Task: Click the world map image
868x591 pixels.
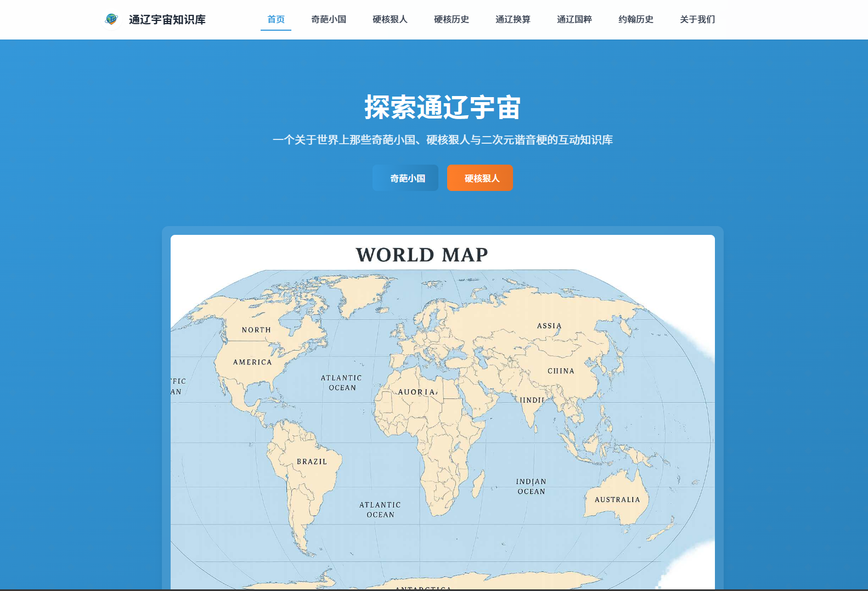Action: coord(443,413)
